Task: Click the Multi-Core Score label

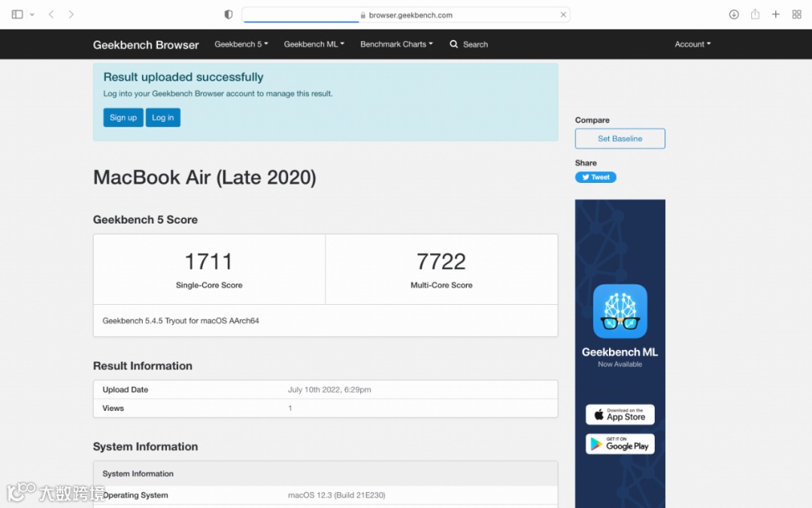Action: (441, 285)
